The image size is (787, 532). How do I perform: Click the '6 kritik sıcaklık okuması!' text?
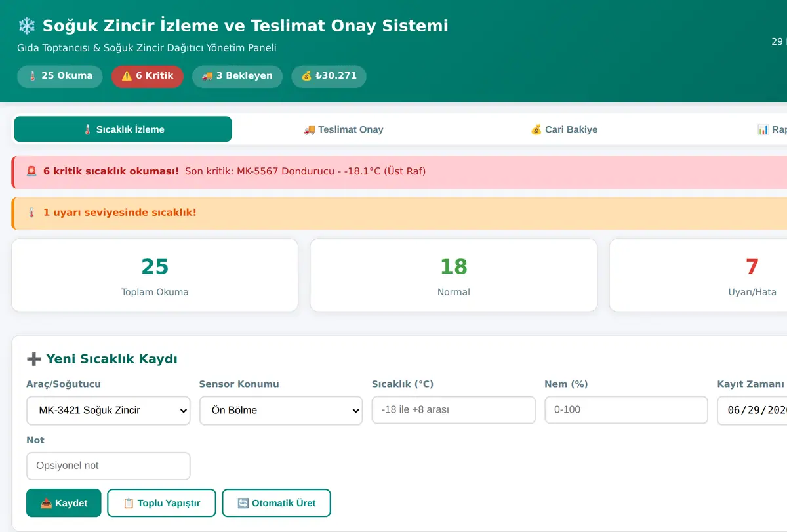click(x=111, y=171)
